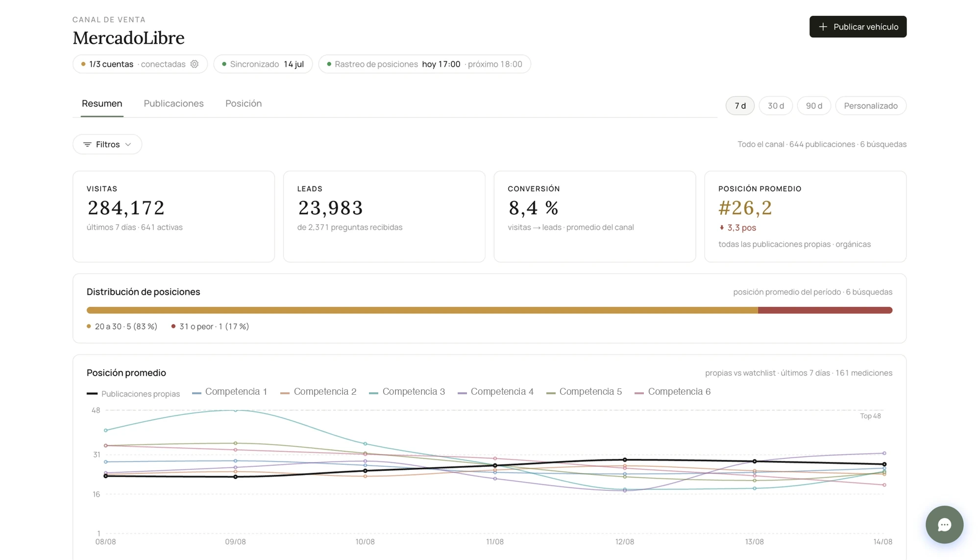Click the '20 a 30 · 5 (83 %)' legend
Image resolution: width=980 pixels, height=560 pixels.
click(x=122, y=326)
